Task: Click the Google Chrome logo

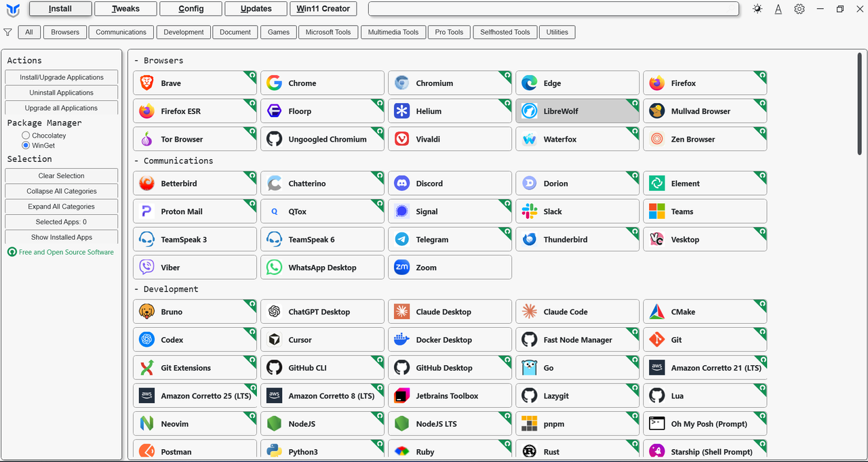Action: coord(274,83)
